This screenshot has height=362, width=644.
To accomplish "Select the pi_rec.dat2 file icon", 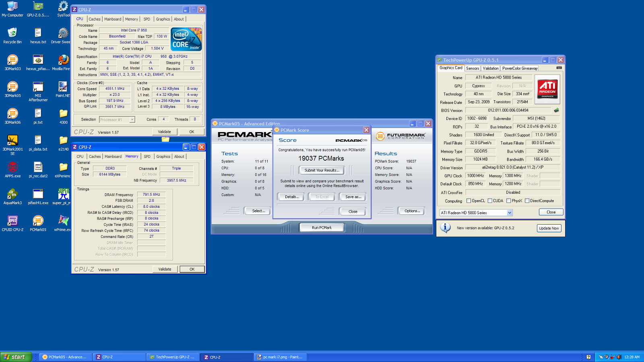I will tap(38, 170).
